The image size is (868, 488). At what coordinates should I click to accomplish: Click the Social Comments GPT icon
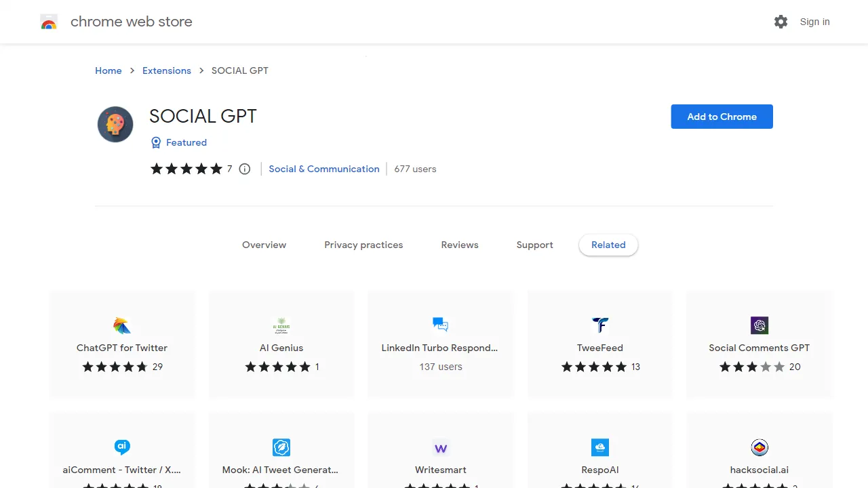759,325
